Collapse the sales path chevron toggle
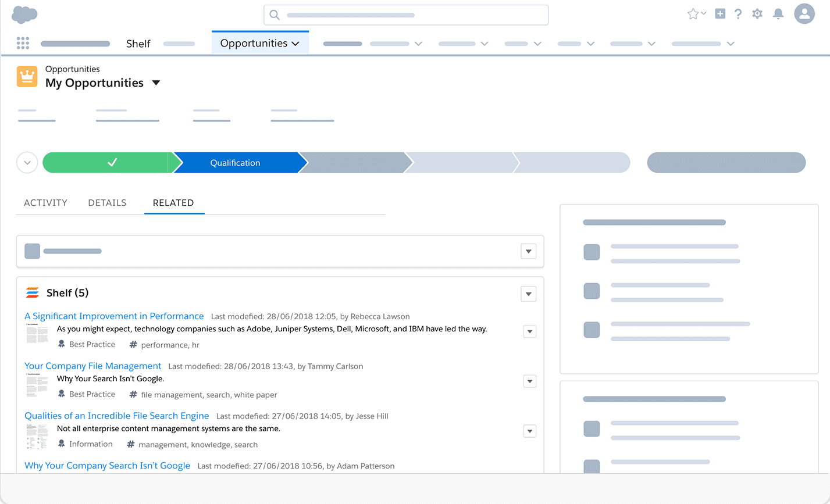Image resolution: width=830 pixels, height=504 pixels. (27, 163)
